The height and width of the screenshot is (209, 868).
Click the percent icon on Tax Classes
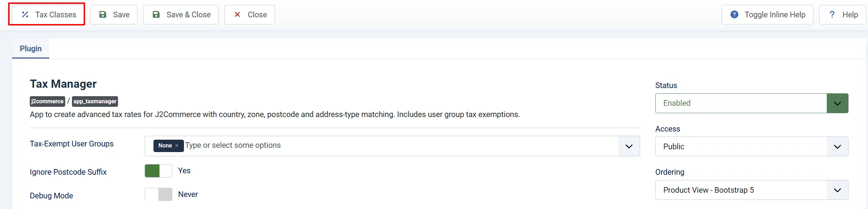point(25,14)
